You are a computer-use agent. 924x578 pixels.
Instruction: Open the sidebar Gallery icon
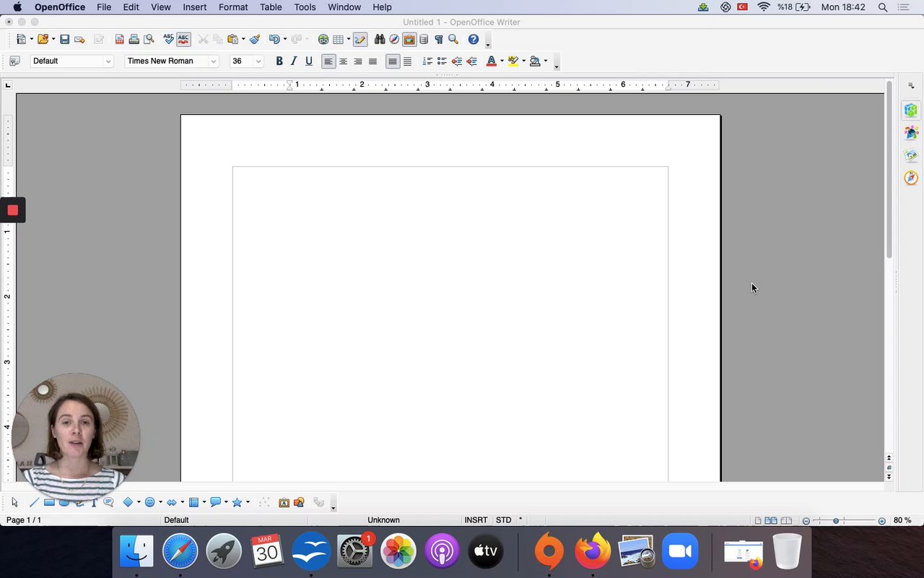click(x=911, y=155)
